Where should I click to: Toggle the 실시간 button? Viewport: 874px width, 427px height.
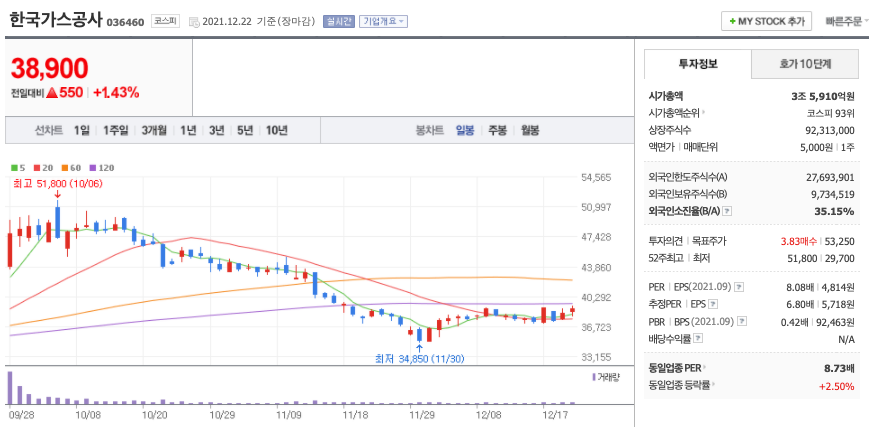coord(339,22)
